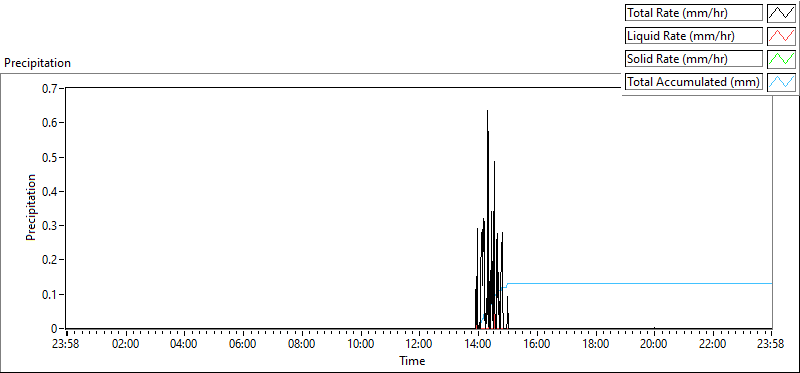Click the 0.2 y-axis value
Image resolution: width=800 pixels, height=373 pixels.
tap(49, 260)
